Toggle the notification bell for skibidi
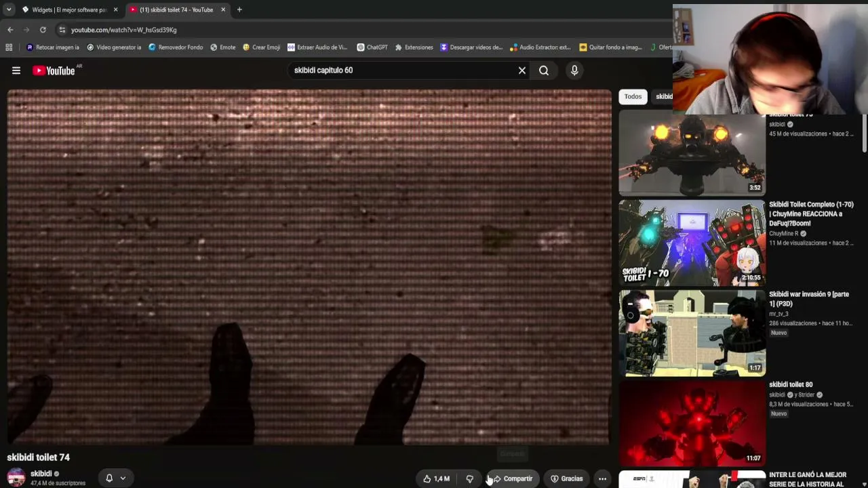 pos(109,479)
